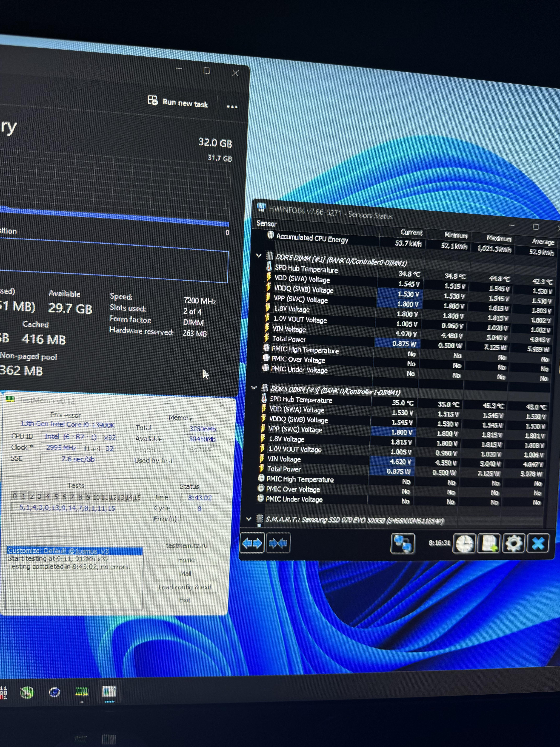Click TestMem5 Total memory field 32506Mb
Screen dimensions: 560x747
coord(202,429)
